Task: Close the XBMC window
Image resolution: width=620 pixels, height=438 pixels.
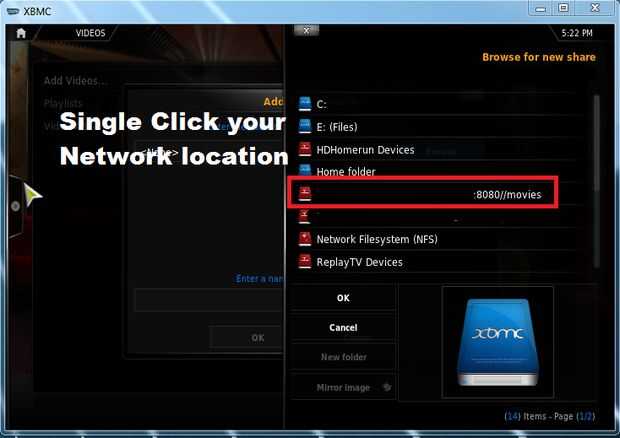Action: pyautogui.click(x=595, y=8)
